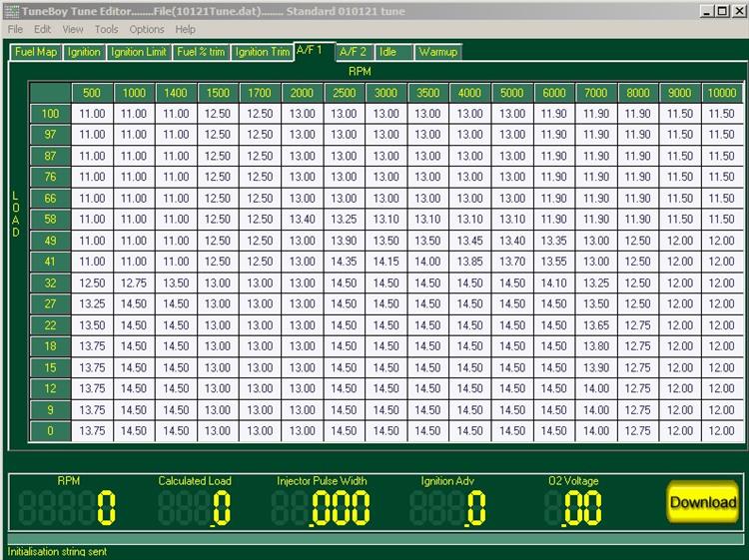Click cell 13.55 in load 41 row
The height and width of the screenshot is (560, 749).
pos(553,262)
